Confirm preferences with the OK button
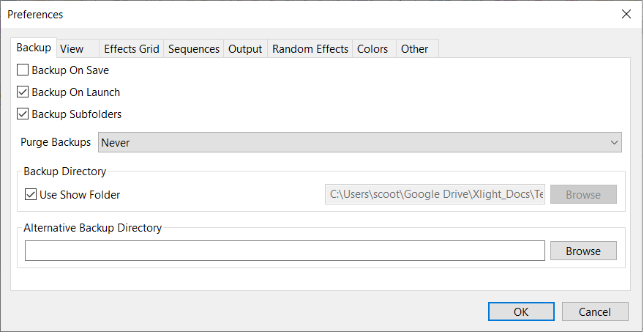The width and height of the screenshot is (644, 332). pyautogui.click(x=521, y=311)
